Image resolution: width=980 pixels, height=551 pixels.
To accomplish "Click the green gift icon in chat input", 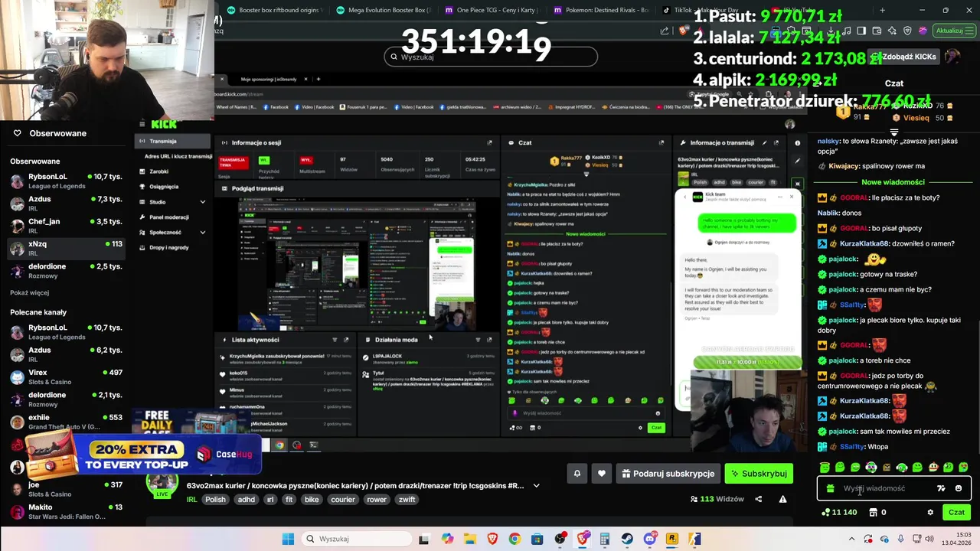I will (831, 488).
